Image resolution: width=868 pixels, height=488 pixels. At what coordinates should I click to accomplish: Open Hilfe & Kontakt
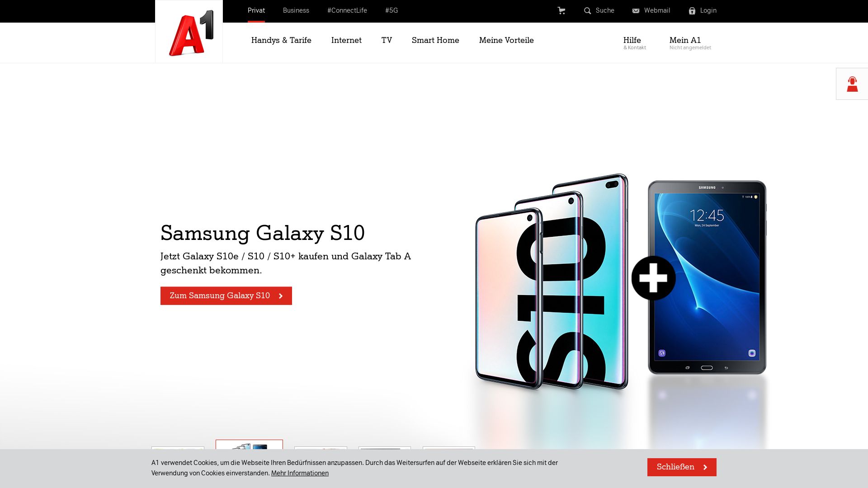(635, 43)
